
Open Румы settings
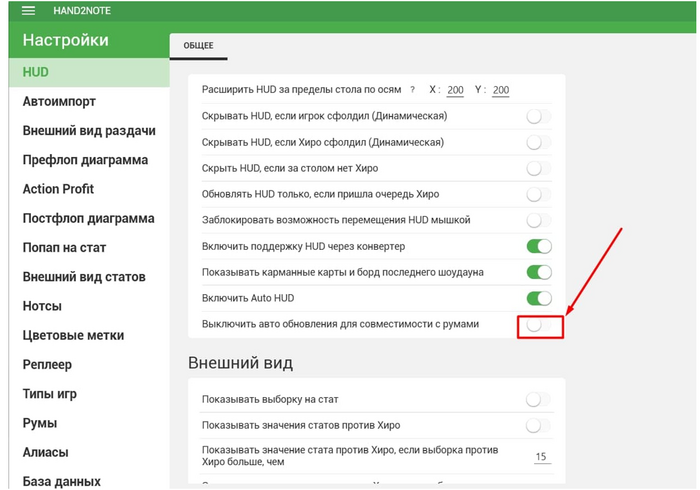coord(89,423)
